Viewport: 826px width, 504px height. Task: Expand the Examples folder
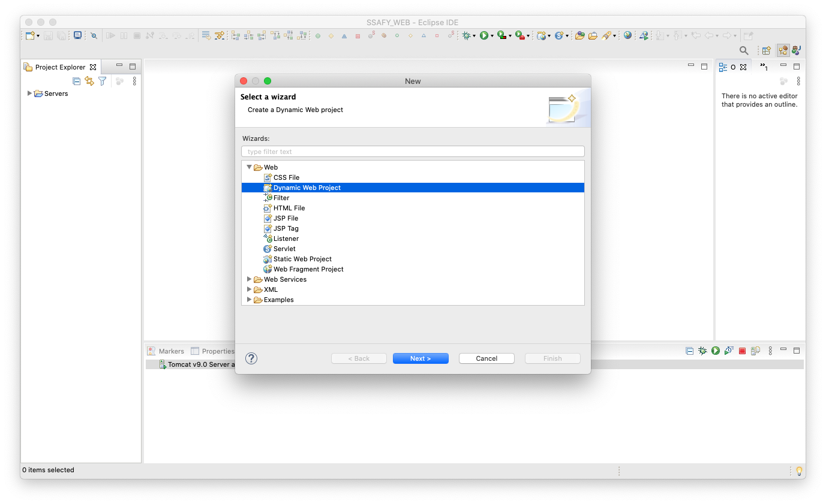[250, 300]
